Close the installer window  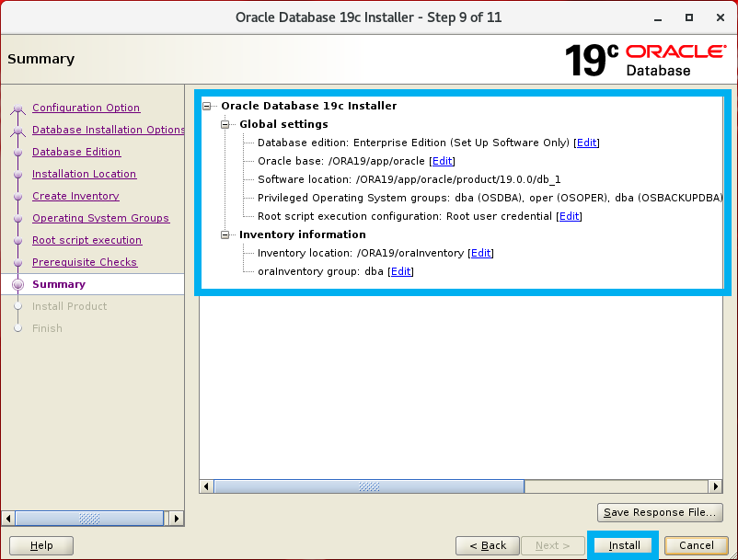pyautogui.click(x=721, y=17)
